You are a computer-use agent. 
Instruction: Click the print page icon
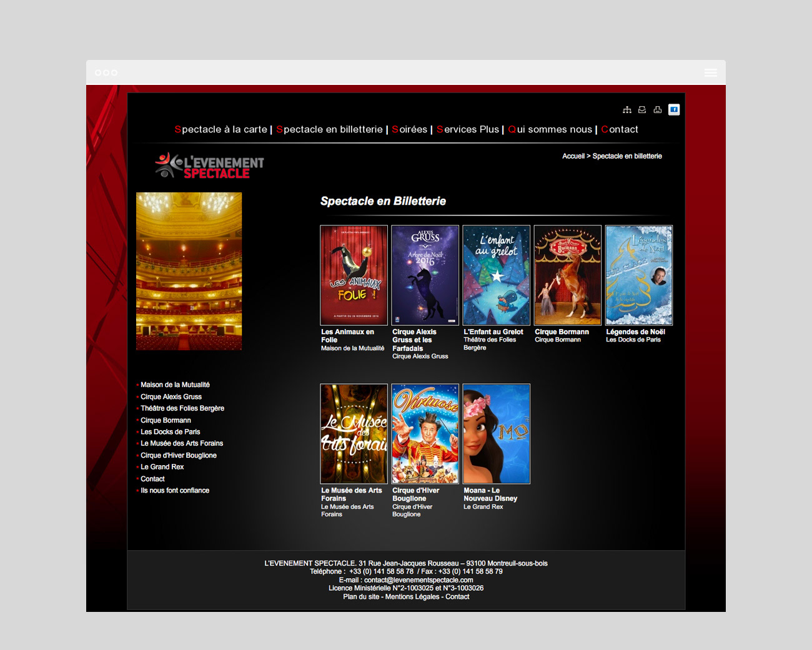[658, 110]
